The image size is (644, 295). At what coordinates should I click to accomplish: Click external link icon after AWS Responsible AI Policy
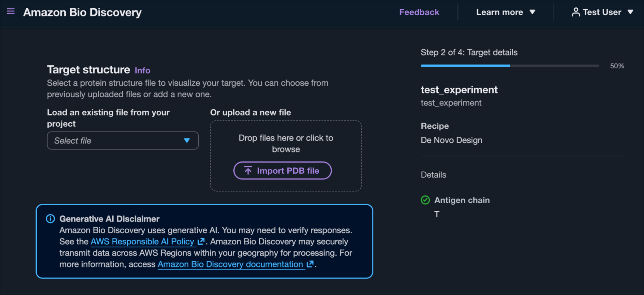(201, 241)
